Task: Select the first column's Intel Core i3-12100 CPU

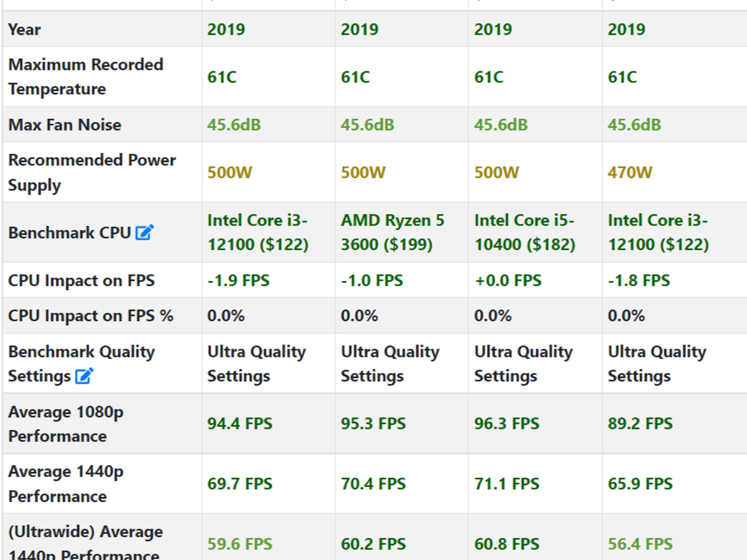Action: [258, 232]
